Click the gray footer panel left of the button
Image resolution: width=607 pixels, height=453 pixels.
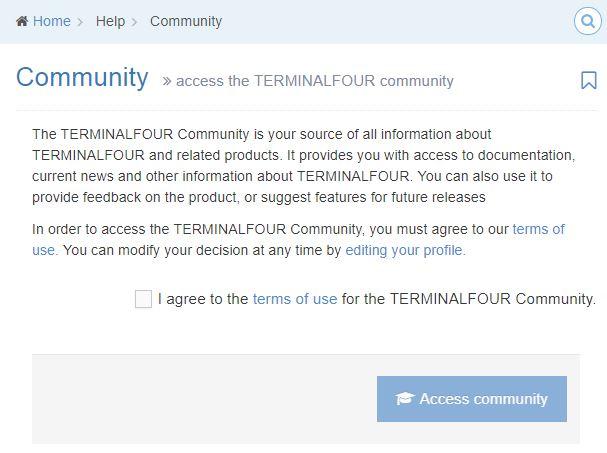(x=200, y=399)
